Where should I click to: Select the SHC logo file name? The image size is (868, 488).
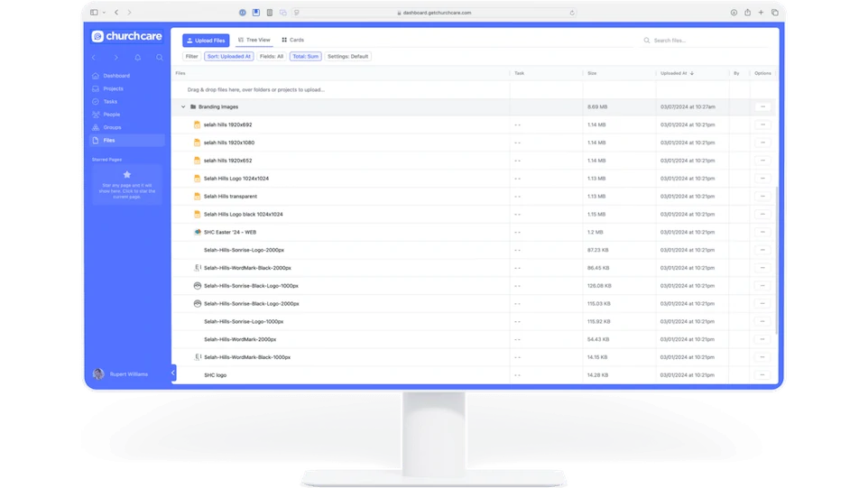tap(215, 375)
